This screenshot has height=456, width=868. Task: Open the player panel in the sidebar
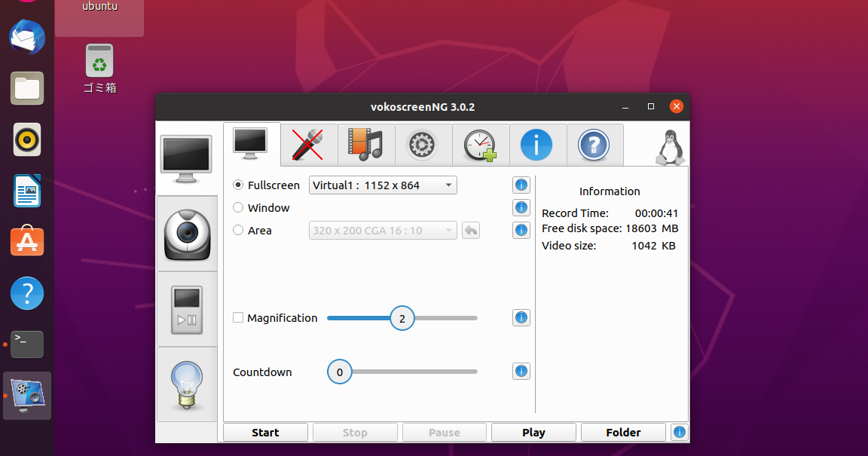click(187, 309)
